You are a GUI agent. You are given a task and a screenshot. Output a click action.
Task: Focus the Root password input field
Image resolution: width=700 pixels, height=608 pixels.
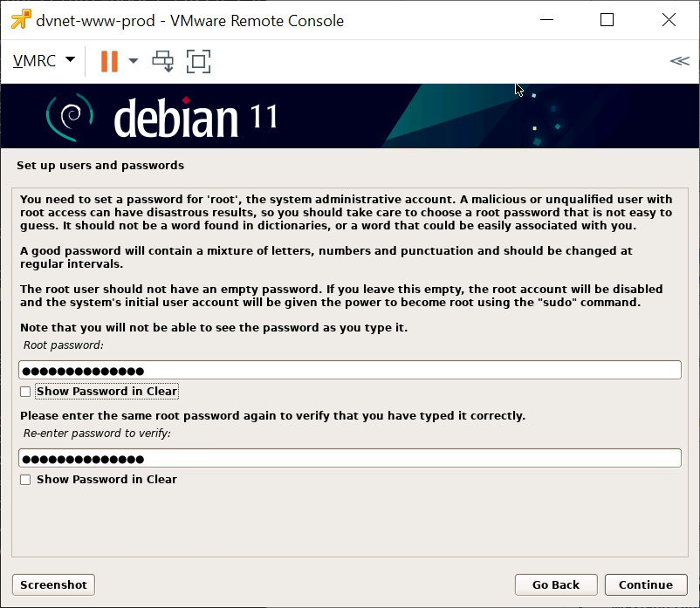349,371
